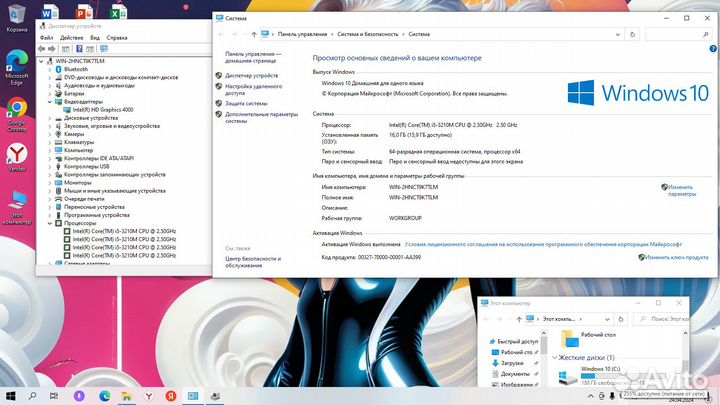Open File Explorer from the taskbar
The height and width of the screenshot is (405, 720).
click(127, 396)
